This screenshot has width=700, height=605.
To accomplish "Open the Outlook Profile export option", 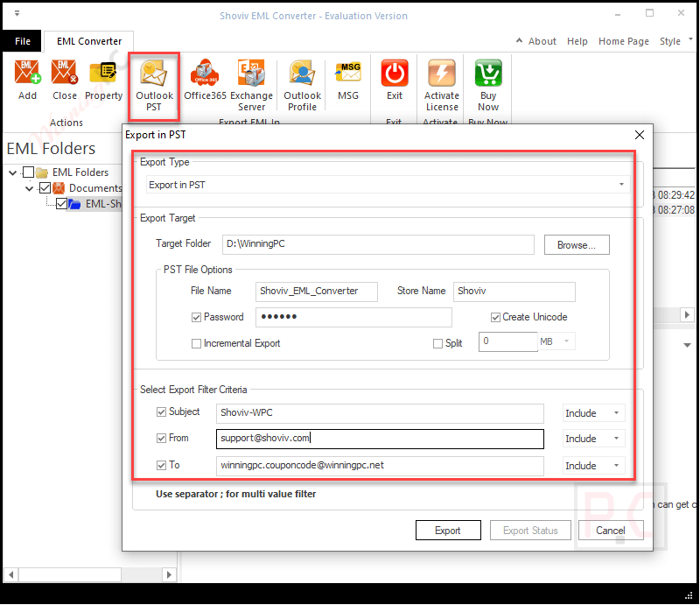I will [x=302, y=73].
